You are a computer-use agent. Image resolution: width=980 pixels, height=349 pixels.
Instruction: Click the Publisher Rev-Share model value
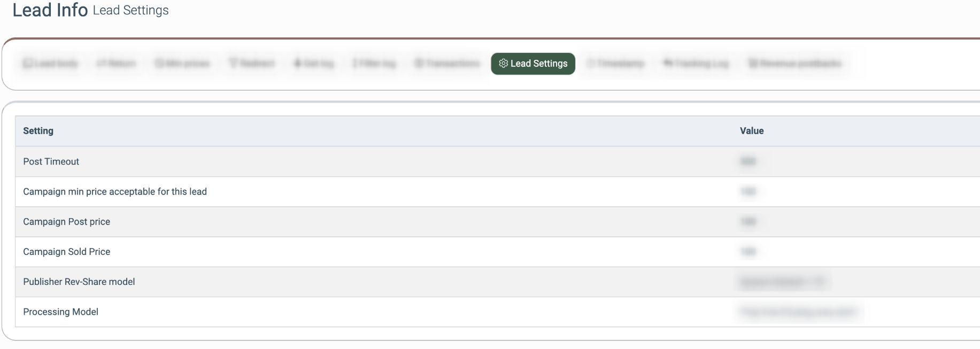point(782,282)
